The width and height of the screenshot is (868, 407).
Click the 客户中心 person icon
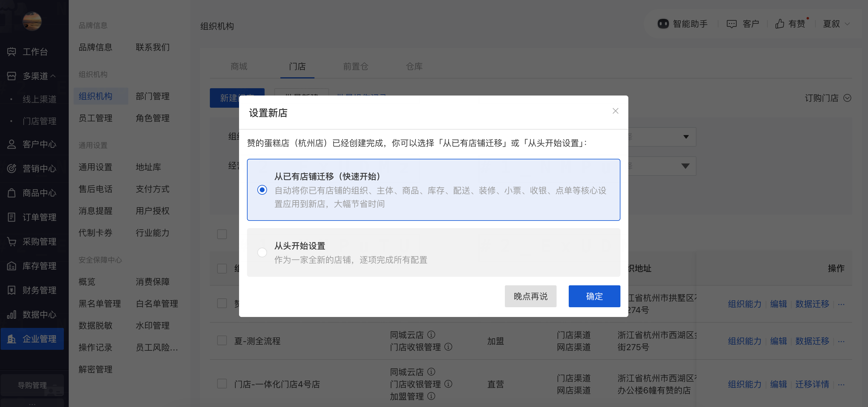[12, 144]
